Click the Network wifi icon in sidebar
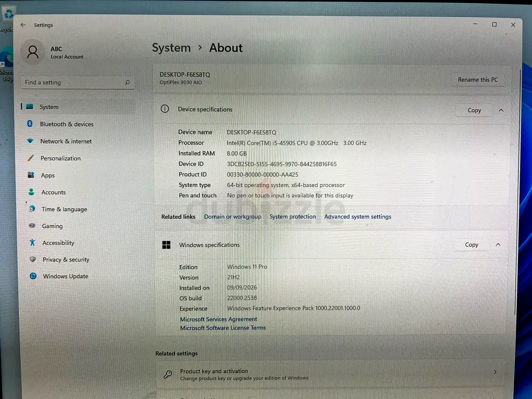 (x=30, y=141)
